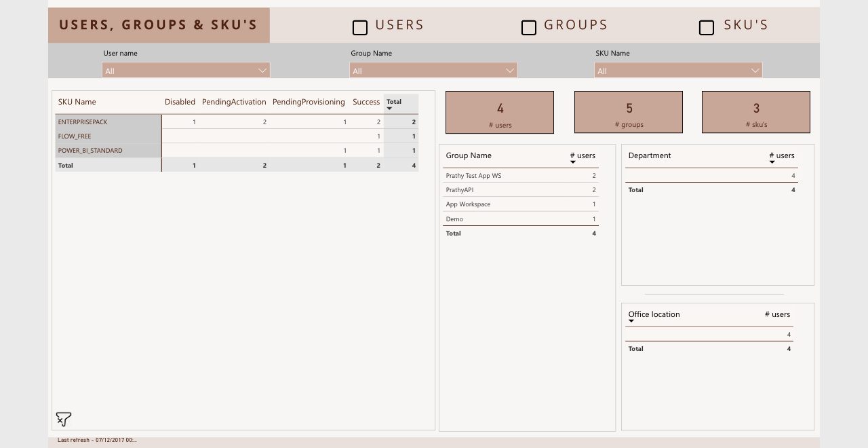Open the Group Name dropdown
Viewport: 868px width, 448px height.
click(433, 70)
